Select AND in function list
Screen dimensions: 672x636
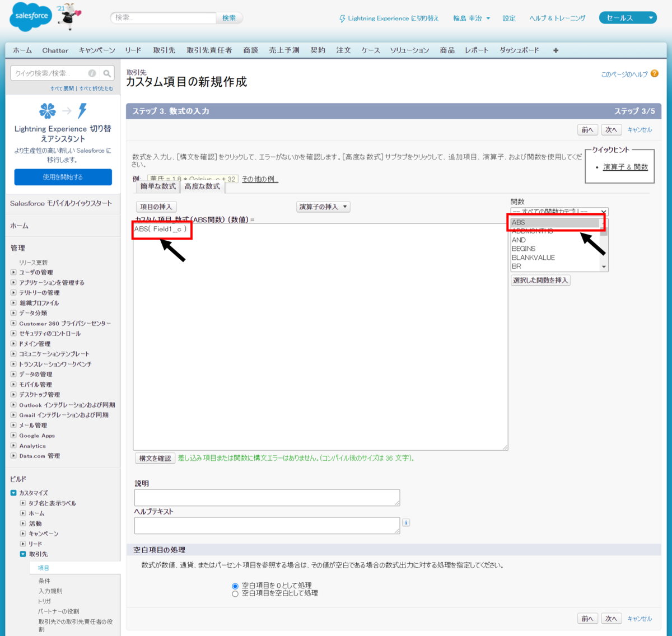pos(555,240)
